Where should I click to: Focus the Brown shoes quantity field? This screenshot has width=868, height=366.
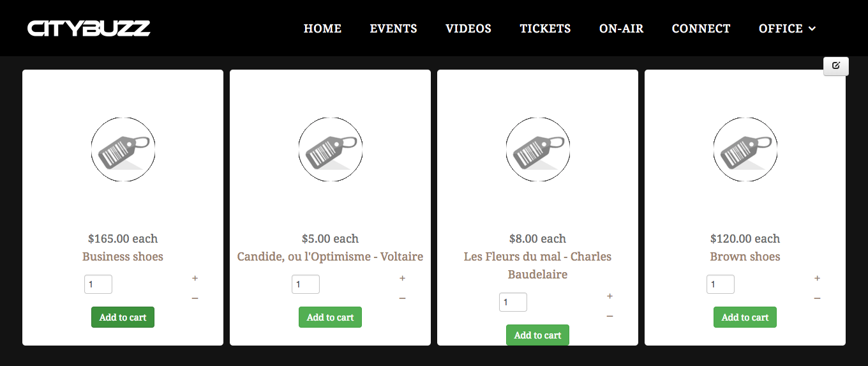click(721, 284)
